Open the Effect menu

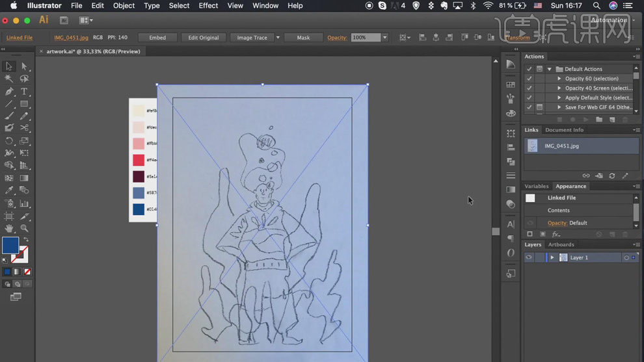208,6
